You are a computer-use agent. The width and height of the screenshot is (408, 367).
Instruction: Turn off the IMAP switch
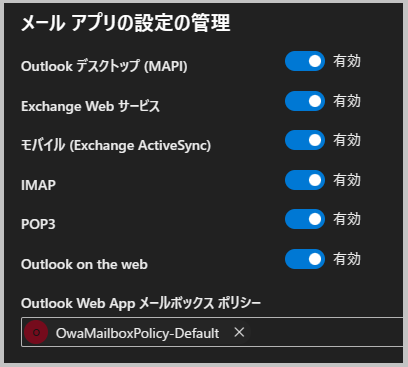click(305, 180)
